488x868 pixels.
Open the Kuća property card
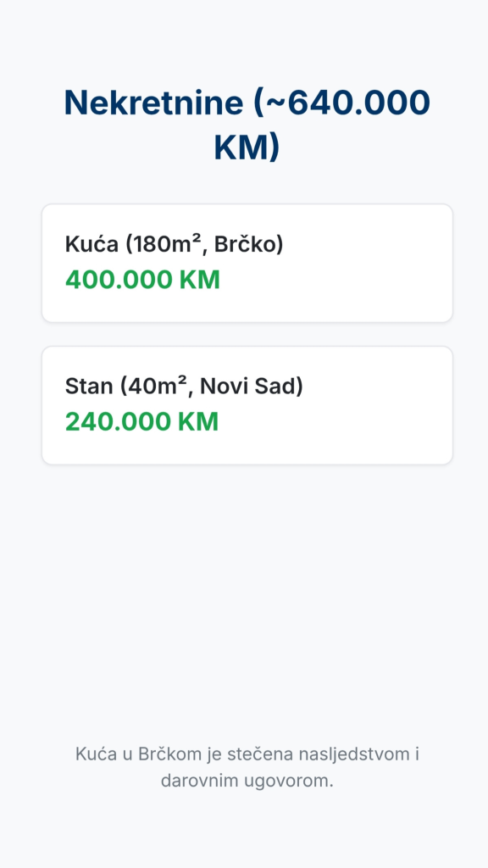coord(247,263)
